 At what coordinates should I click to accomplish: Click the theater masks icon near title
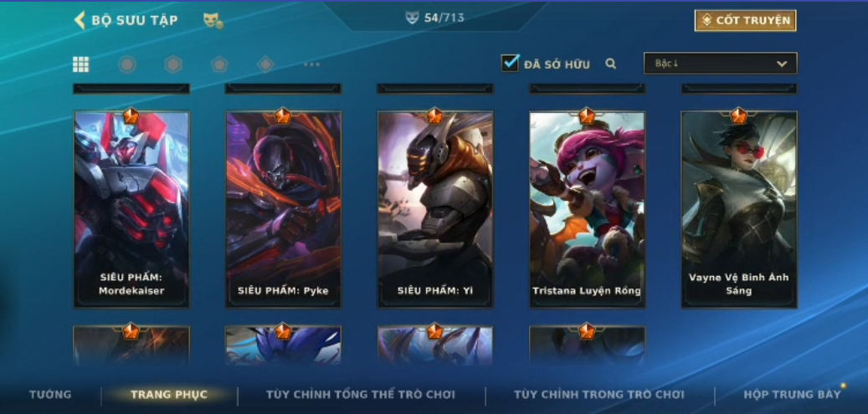coord(213,20)
